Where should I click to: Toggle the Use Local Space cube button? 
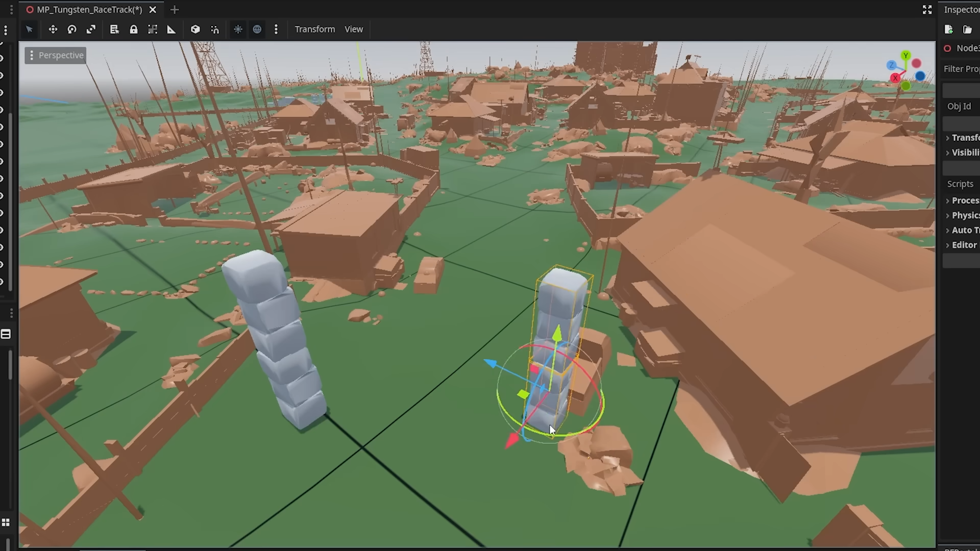pyautogui.click(x=195, y=30)
